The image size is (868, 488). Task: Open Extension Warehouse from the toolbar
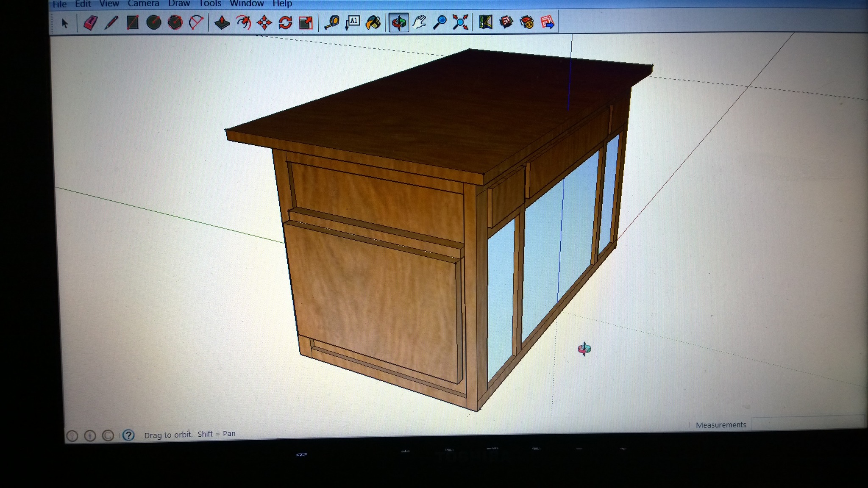(527, 22)
